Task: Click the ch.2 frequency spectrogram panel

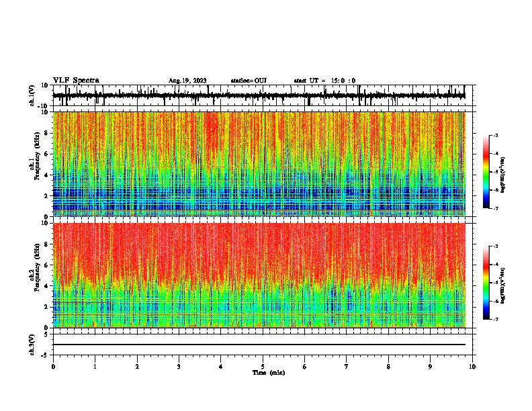Action: [259, 275]
